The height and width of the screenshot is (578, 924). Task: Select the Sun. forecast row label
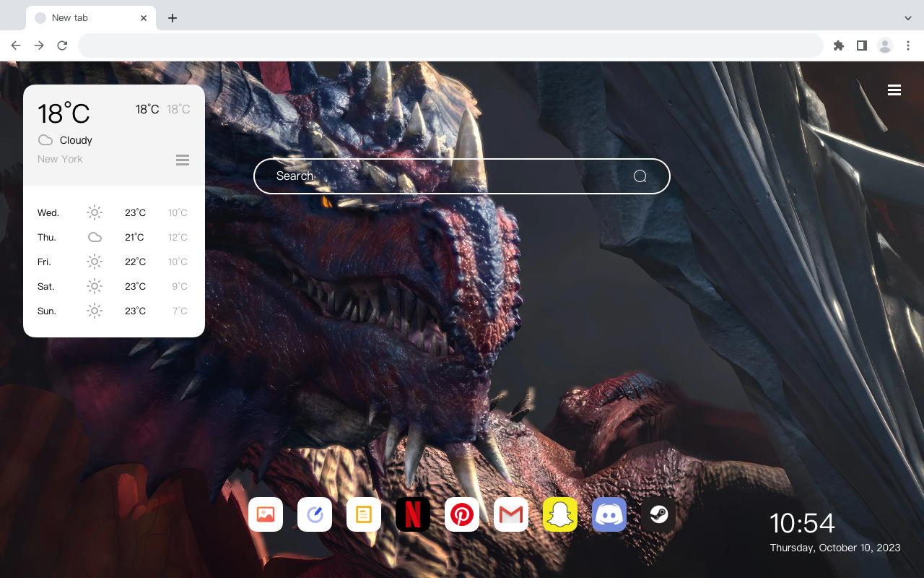click(47, 311)
